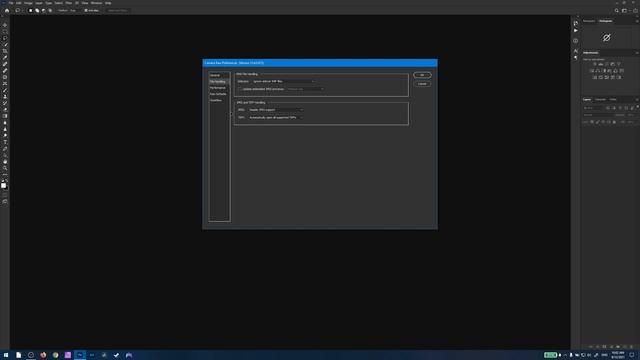
Task: Open Chrome from the taskbar
Action: click(55, 355)
